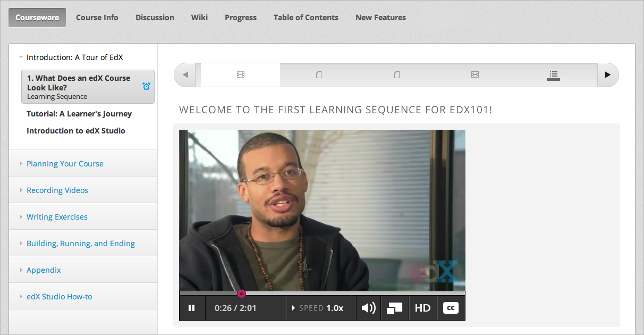The width and height of the screenshot is (644, 335).
Task: Expand the Recording Videos section
Action: (57, 190)
